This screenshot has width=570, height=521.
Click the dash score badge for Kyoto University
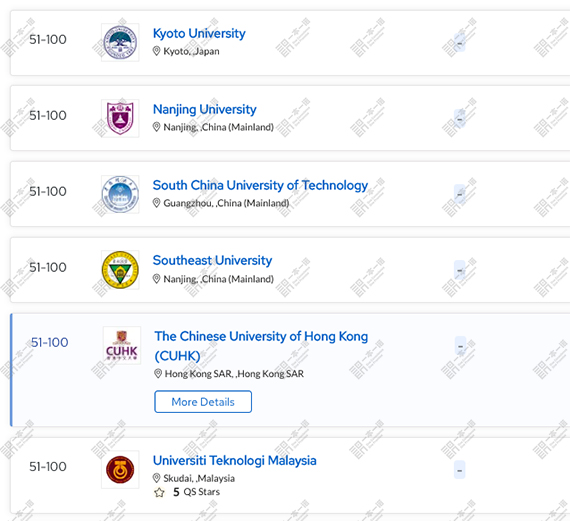click(x=459, y=43)
